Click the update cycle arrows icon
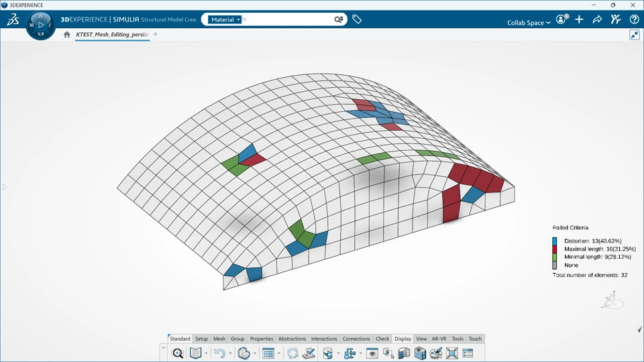Image resolution: width=644 pixels, height=362 pixels. [x=292, y=353]
